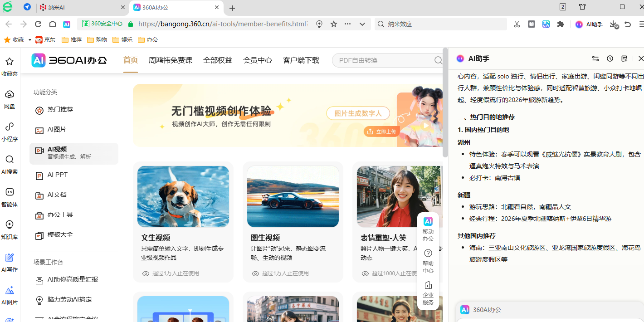The height and width of the screenshot is (322, 644).
Task: Click the 智能体 agent sidebar icon
Action: (x=10, y=197)
